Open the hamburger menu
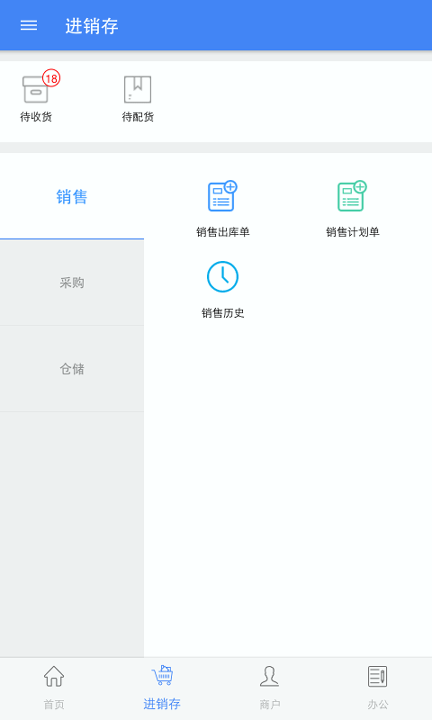432x720 pixels. tap(28, 25)
